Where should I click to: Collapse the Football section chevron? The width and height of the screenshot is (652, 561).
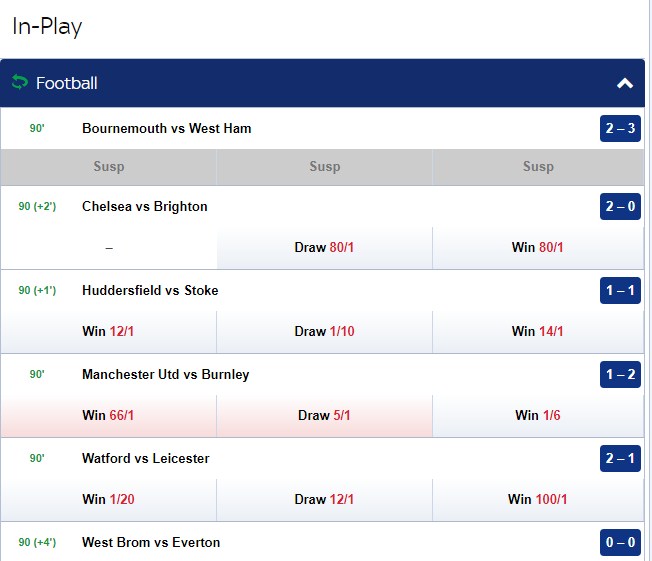(x=625, y=84)
